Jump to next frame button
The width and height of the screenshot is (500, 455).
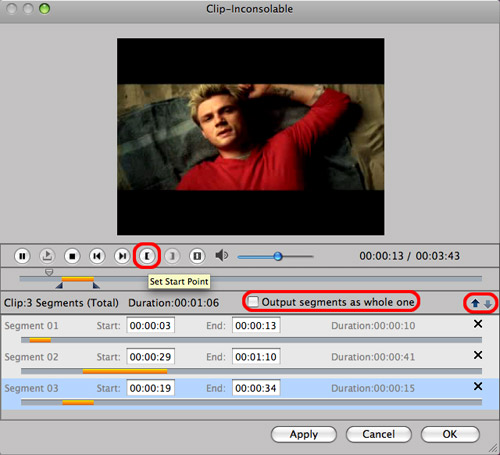(122, 256)
